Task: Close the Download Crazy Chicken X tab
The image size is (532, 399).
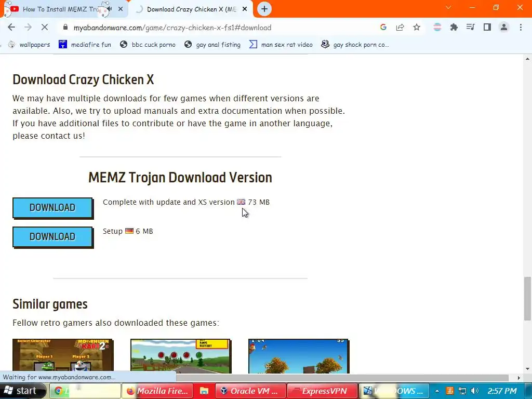Action: [x=245, y=9]
